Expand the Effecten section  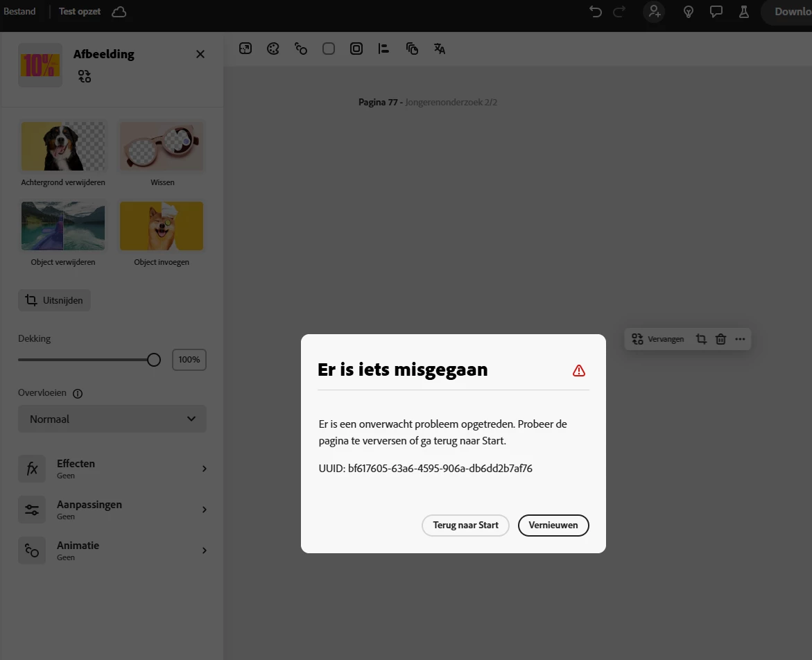pyautogui.click(x=112, y=469)
